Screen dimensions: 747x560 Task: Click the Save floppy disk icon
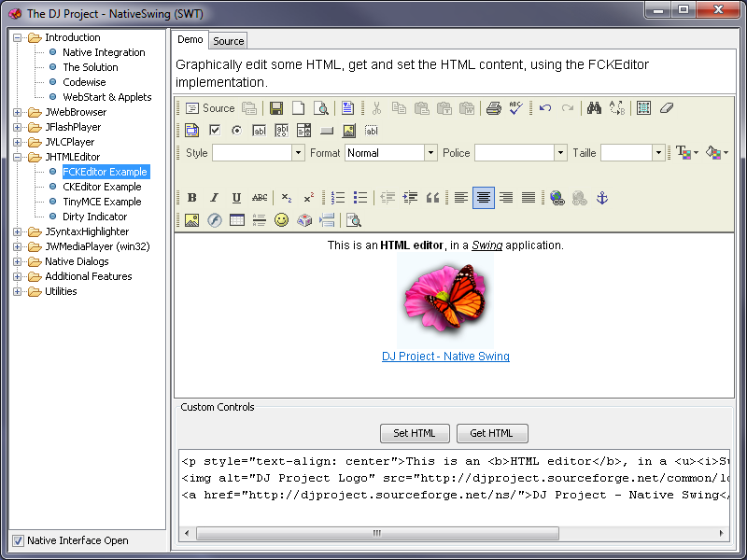pos(276,108)
